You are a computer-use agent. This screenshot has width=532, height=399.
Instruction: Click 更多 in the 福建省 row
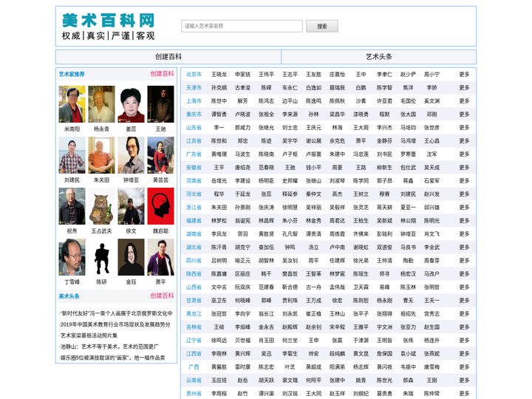coord(464,220)
